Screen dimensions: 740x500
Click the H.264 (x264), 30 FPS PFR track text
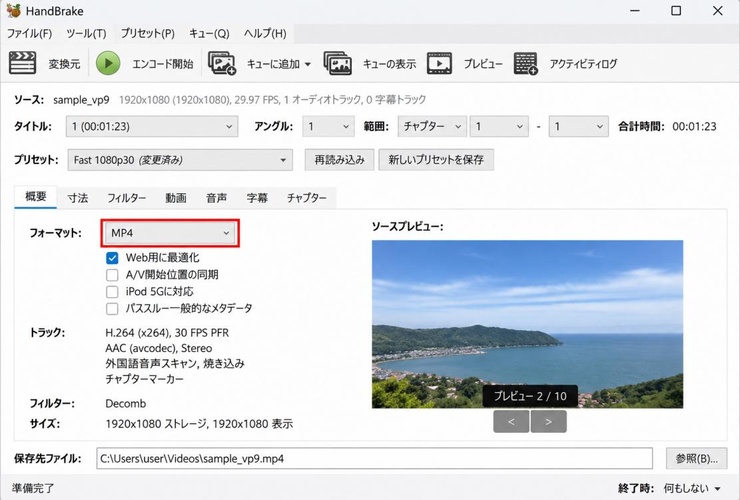pyautogui.click(x=167, y=333)
